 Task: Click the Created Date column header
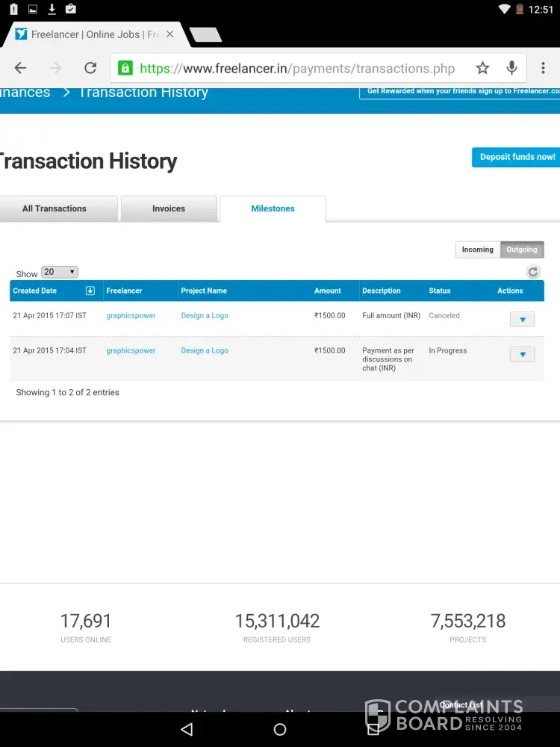(x=35, y=291)
